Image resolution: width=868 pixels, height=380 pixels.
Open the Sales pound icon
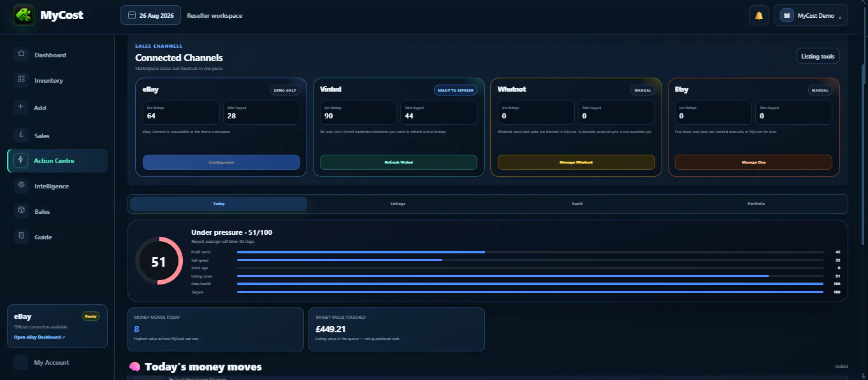(x=21, y=136)
